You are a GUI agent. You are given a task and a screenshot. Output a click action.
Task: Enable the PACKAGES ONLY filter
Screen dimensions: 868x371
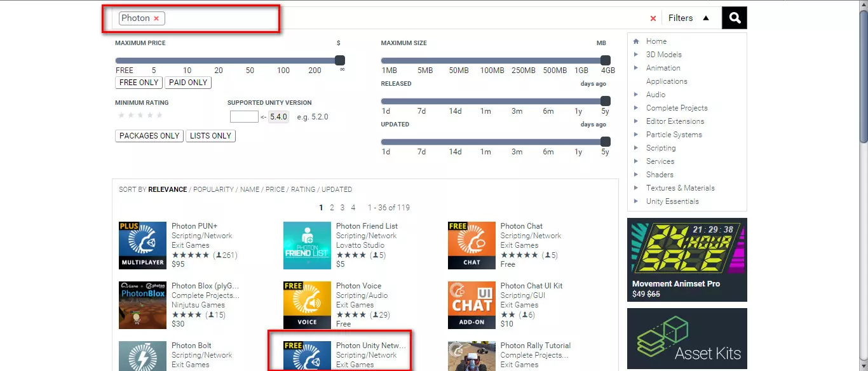(x=149, y=136)
